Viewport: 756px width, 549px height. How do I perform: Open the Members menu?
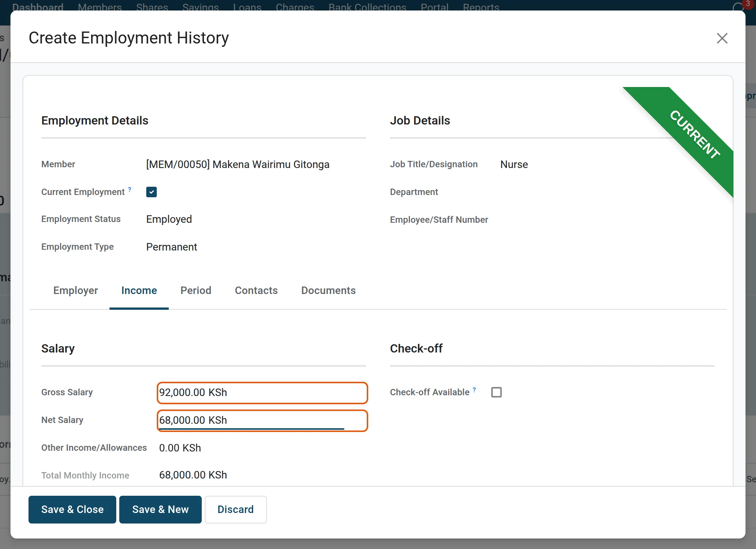(100, 7)
